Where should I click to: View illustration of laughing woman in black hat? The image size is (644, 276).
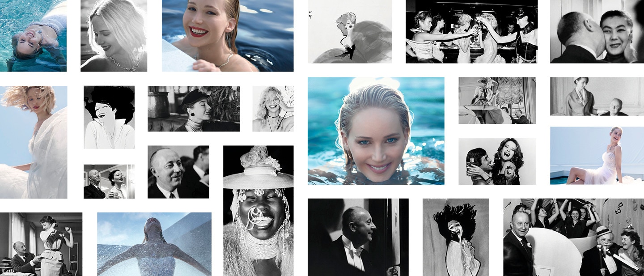tap(109, 117)
